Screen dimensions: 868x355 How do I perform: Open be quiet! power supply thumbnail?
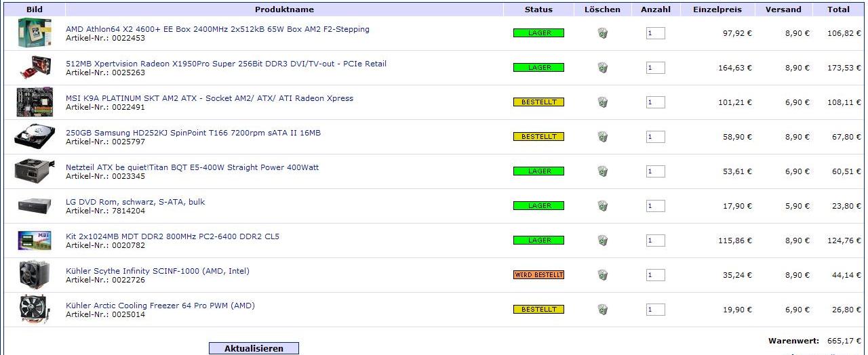click(35, 171)
